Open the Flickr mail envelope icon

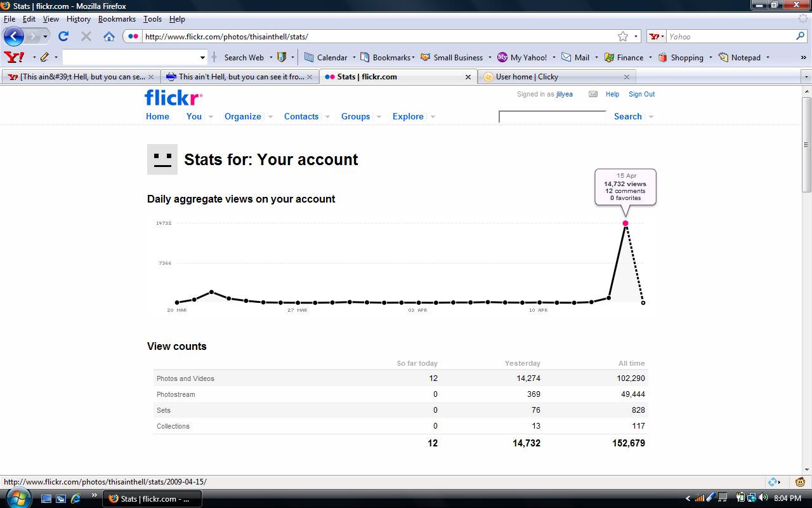[593, 94]
